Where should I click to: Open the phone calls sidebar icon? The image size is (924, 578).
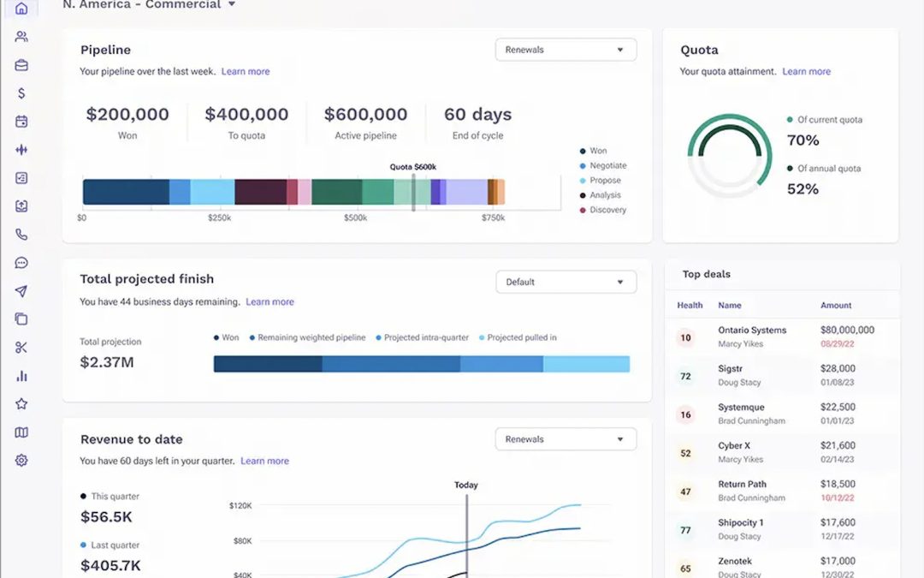pyautogui.click(x=21, y=235)
